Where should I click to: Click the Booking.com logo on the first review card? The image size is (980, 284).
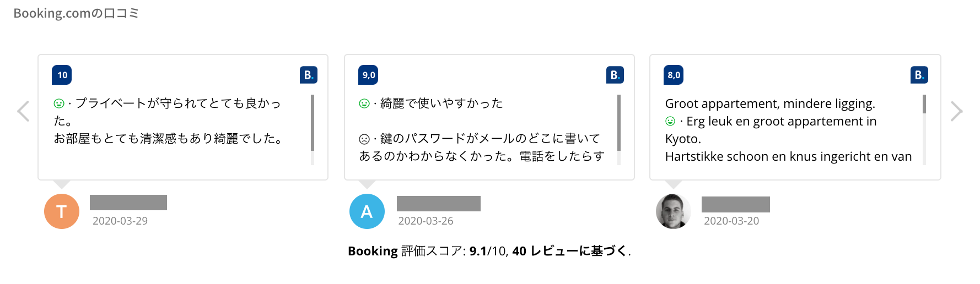point(309,75)
